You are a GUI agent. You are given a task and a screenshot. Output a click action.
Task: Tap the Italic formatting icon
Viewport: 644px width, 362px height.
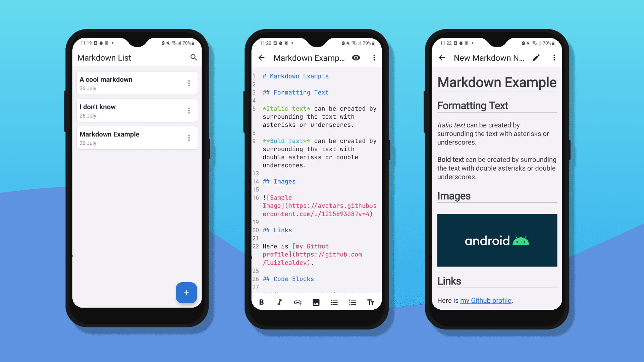[279, 302]
